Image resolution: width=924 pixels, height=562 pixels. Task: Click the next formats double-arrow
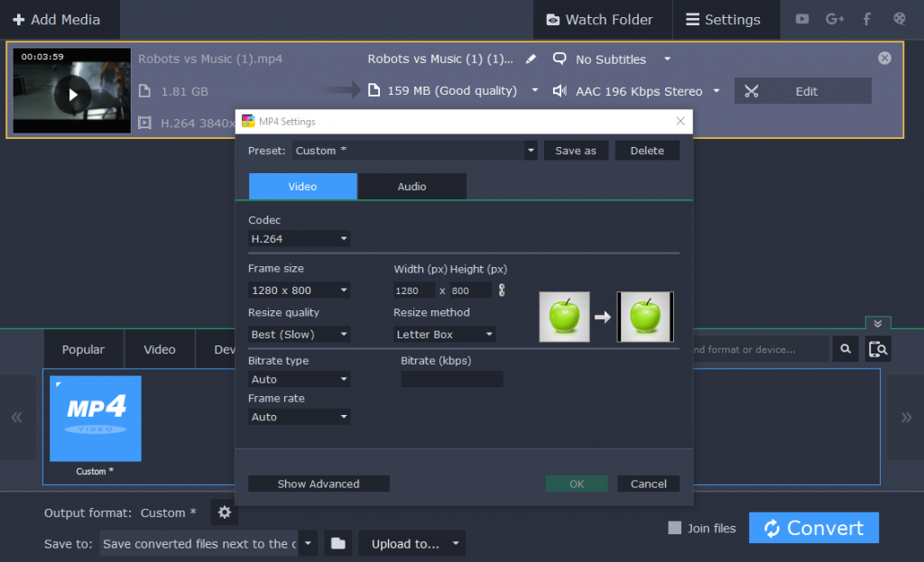[x=906, y=418]
